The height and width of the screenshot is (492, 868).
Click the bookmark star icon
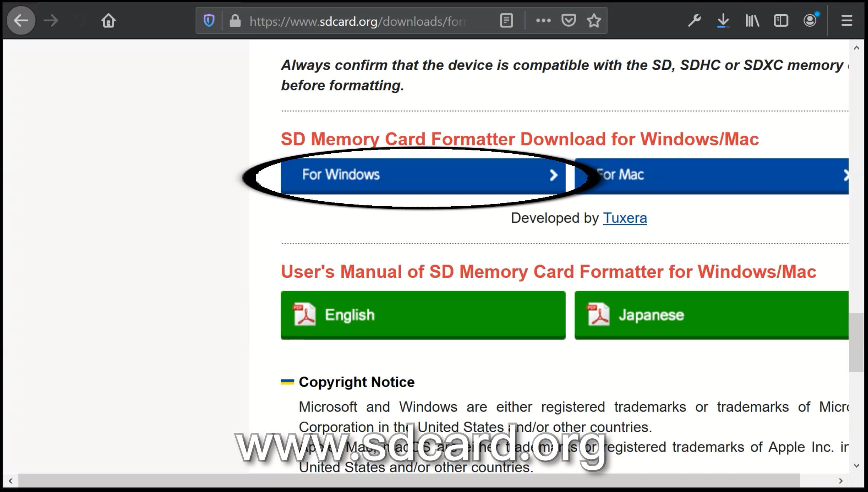pyautogui.click(x=594, y=21)
